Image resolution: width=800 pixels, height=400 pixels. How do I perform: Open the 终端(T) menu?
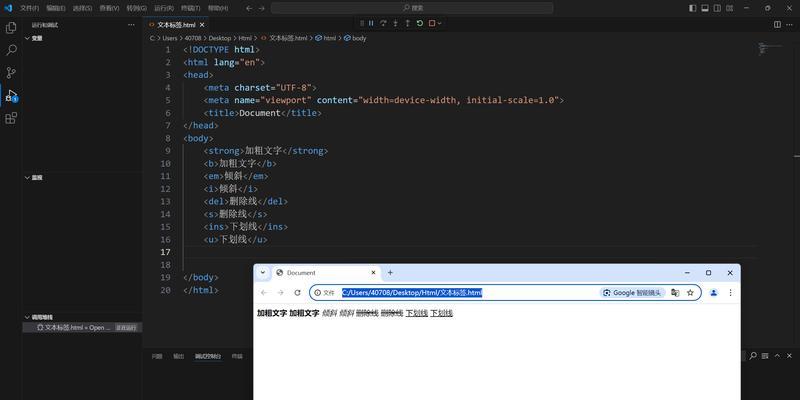[x=191, y=8]
